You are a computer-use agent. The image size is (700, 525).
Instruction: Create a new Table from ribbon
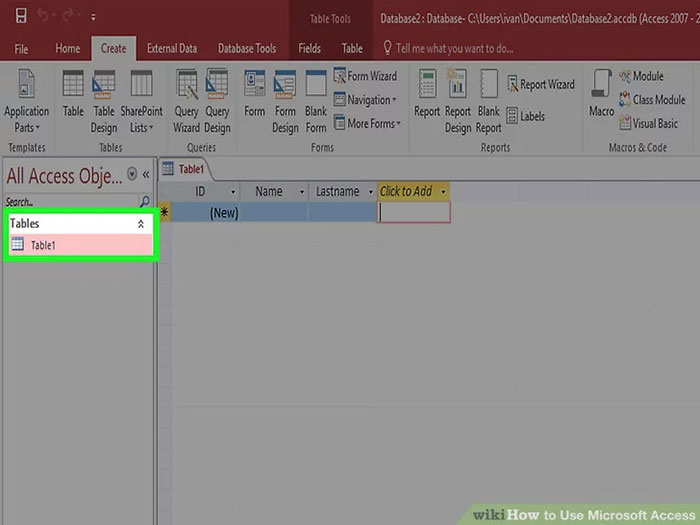coord(73,95)
